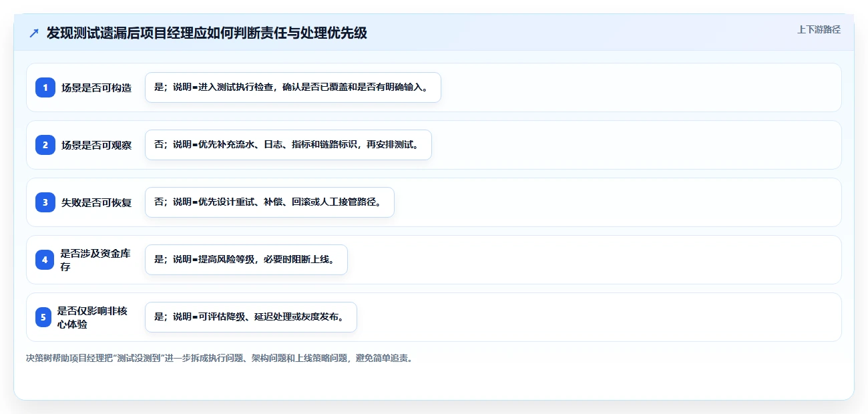Open the answer box 优先设计重试、补偿

[x=270, y=202]
